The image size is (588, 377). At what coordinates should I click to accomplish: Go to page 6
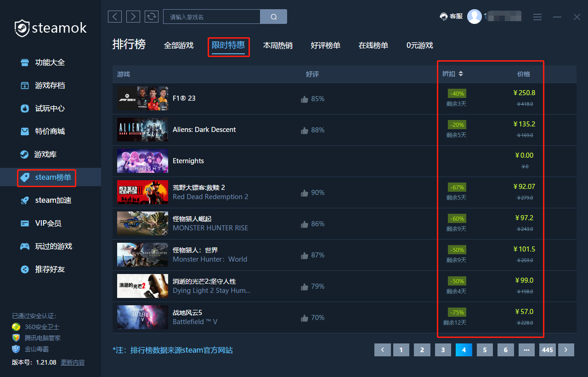pos(506,350)
